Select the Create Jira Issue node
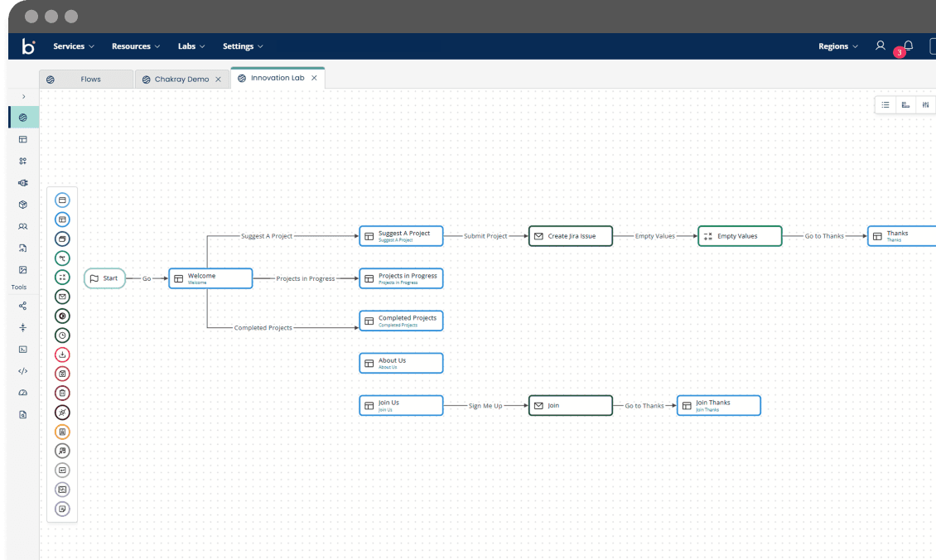This screenshot has width=936, height=560. tap(571, 236)
